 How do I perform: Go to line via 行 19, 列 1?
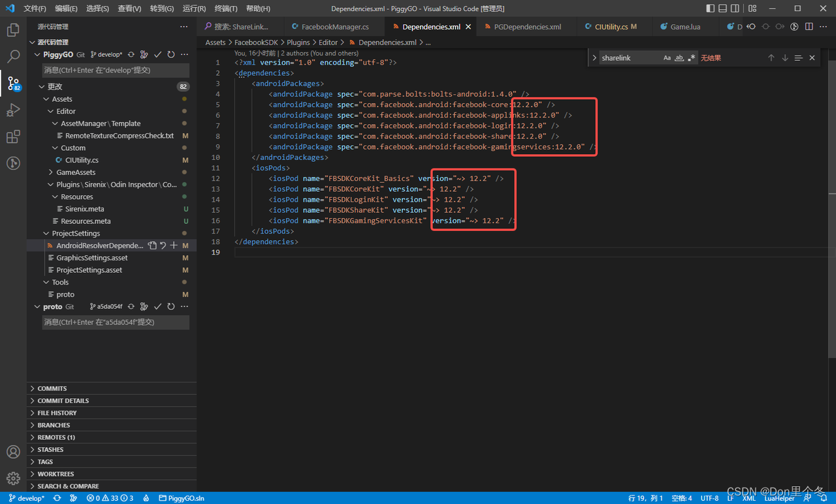645,498
